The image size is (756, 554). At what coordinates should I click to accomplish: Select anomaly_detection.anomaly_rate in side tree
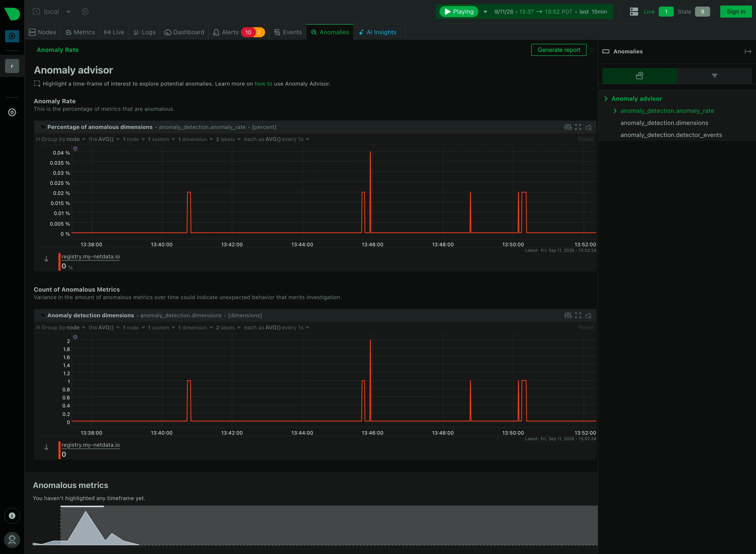pos(667,111)
